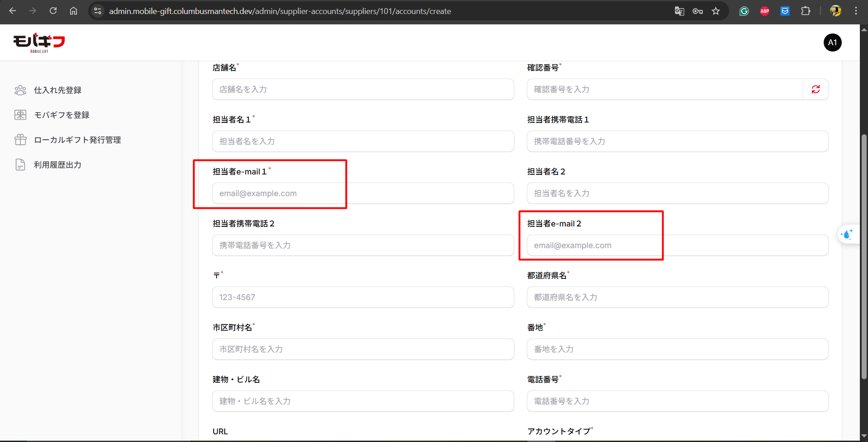
Task: Click into the 都道府県名 field
Action: coord(677,297)
